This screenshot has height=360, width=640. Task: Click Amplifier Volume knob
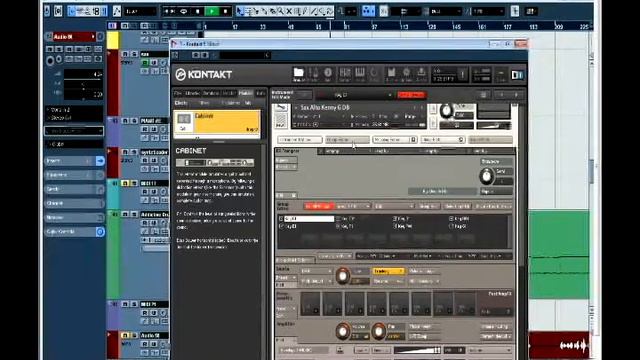pyautogui.click(x=342, y=331)
